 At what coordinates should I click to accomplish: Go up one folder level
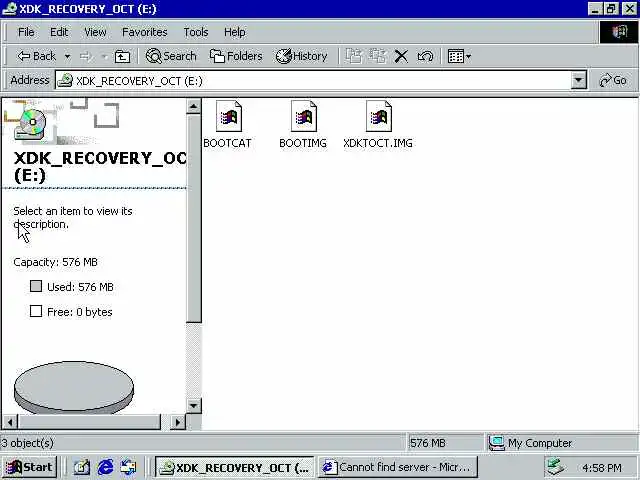tap(122, 56)
